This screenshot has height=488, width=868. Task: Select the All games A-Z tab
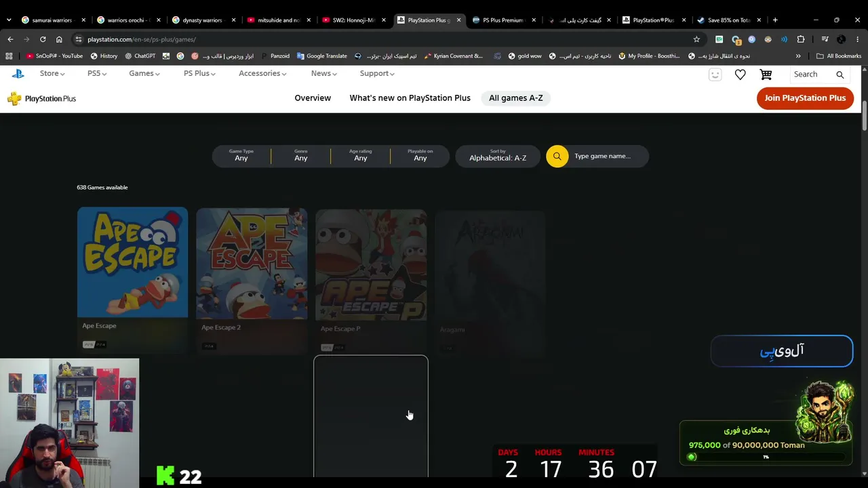click(516, 98)
